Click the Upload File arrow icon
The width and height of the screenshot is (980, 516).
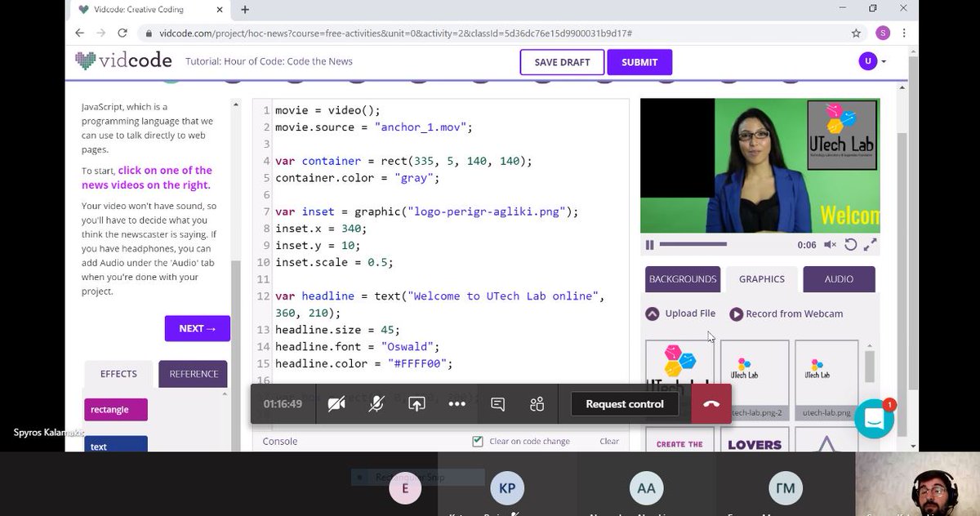pyautogui.click(x=653, y=314)
